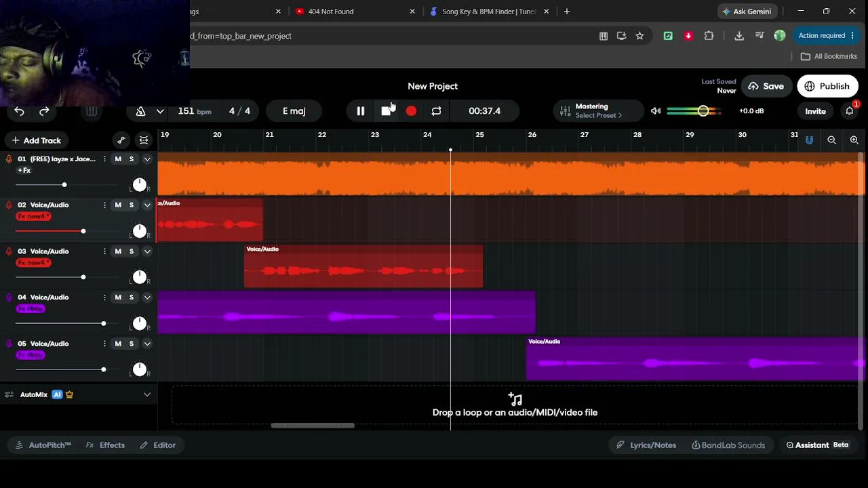Mute track 01
868x488 pixels.
(118, 159)
